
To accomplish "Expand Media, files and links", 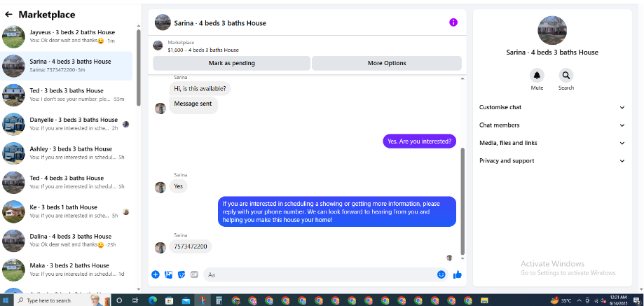I will 552,143.
